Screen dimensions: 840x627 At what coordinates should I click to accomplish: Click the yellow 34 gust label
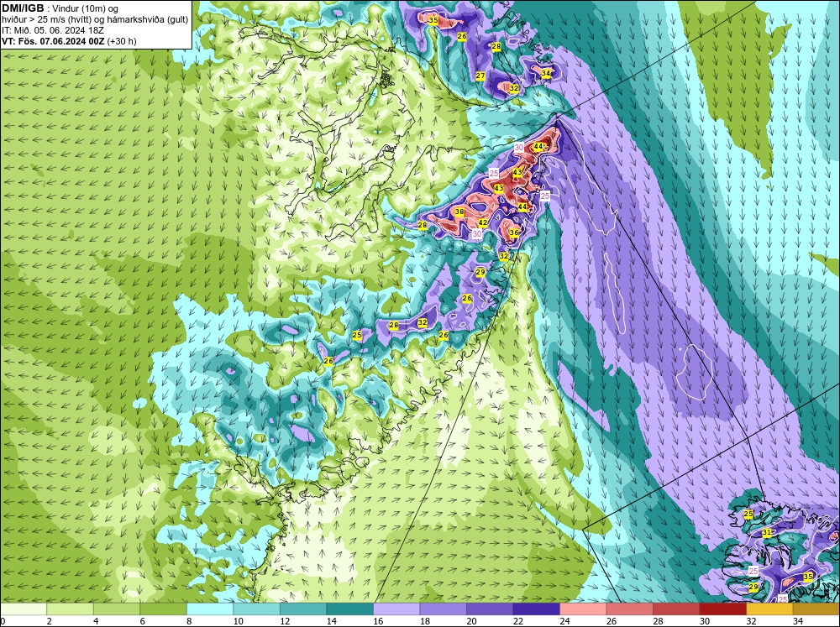(546, 73)
